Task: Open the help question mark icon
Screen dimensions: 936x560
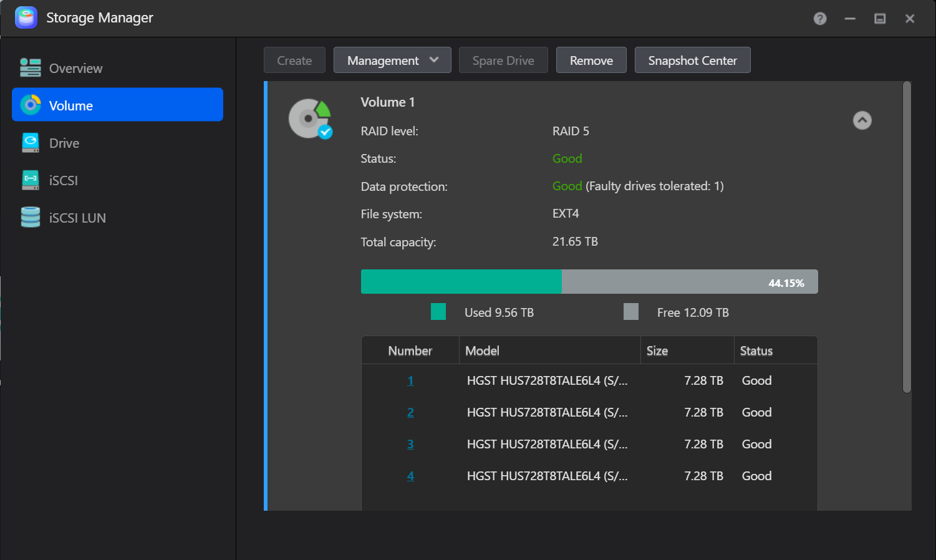Action: pos(820,19)
